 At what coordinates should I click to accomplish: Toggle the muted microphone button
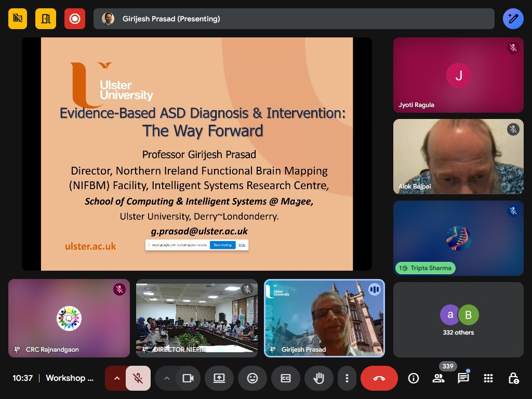(138, 378)
